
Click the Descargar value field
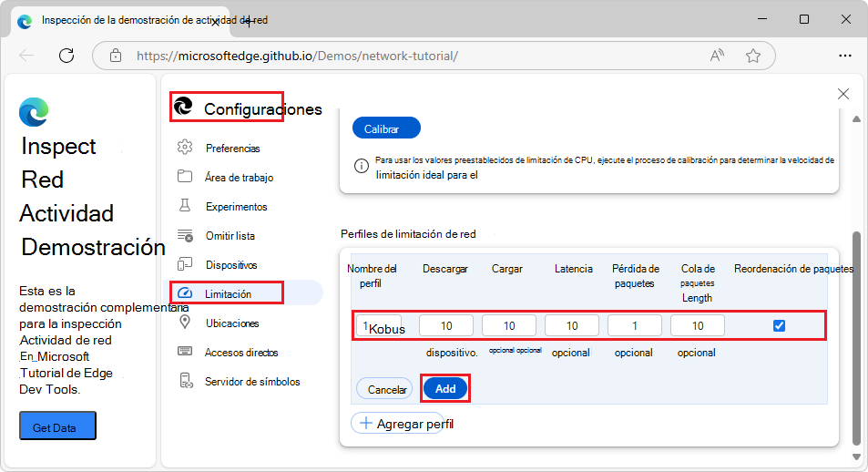[x=446, y=325]
